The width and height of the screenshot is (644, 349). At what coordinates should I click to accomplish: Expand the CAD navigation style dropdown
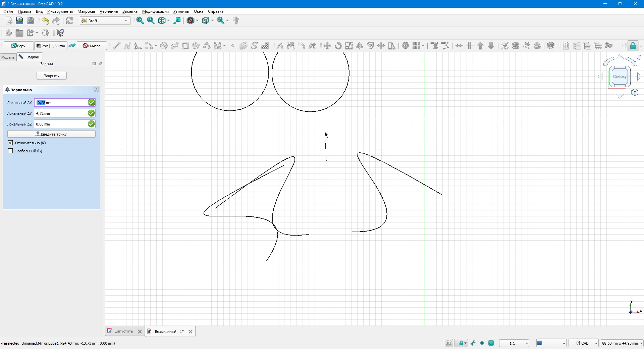point(584,343)
